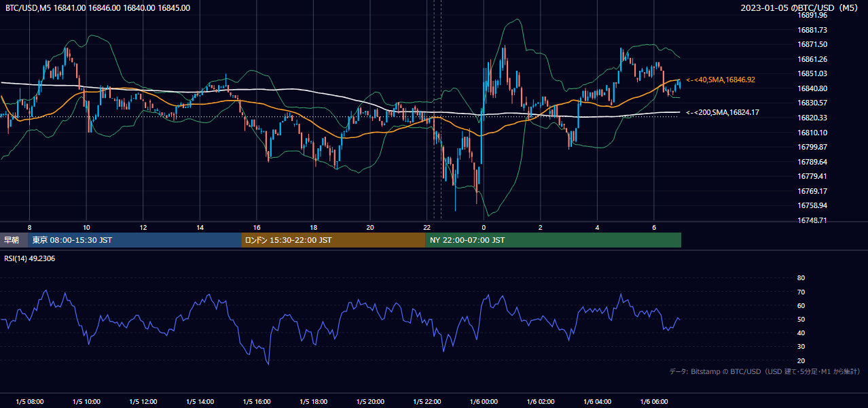
Task: Click bottom date label 1/5 18:00
Action: [x=314, y=402]
